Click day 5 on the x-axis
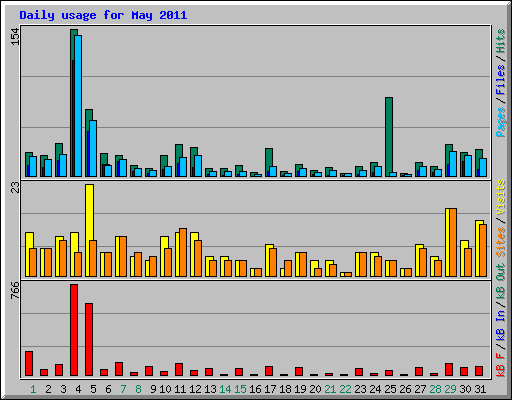 point(93,389)
